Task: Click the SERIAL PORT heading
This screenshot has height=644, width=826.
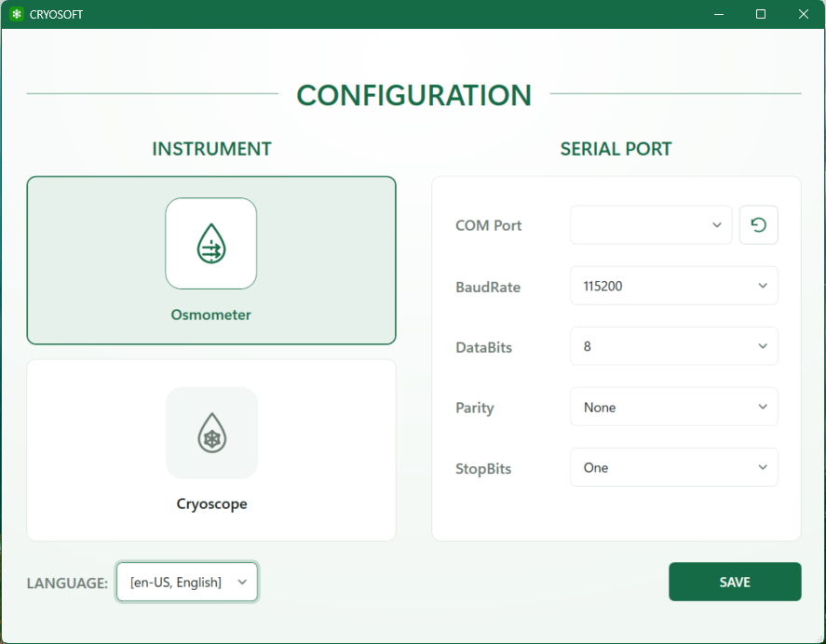Action: [x=616, y=149]
